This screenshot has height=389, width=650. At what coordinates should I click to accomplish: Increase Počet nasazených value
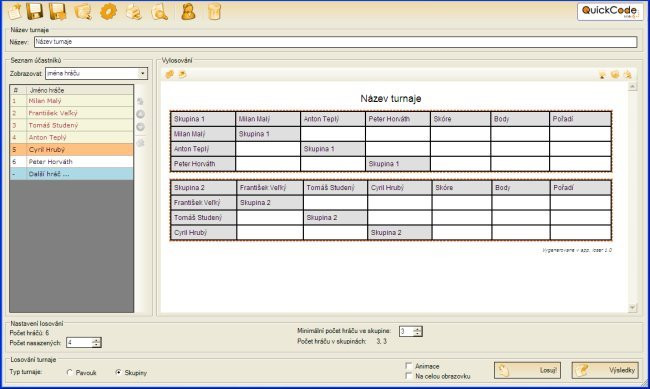[x=96, y=340]
